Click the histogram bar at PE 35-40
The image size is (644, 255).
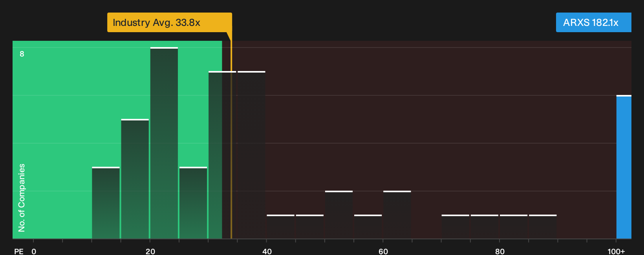click(251, 155)
